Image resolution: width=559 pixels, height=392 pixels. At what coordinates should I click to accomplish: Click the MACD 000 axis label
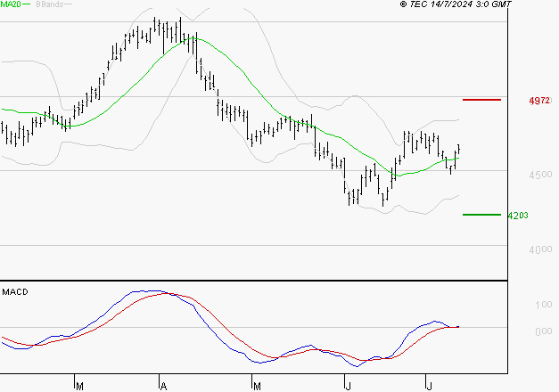(543, 331)
